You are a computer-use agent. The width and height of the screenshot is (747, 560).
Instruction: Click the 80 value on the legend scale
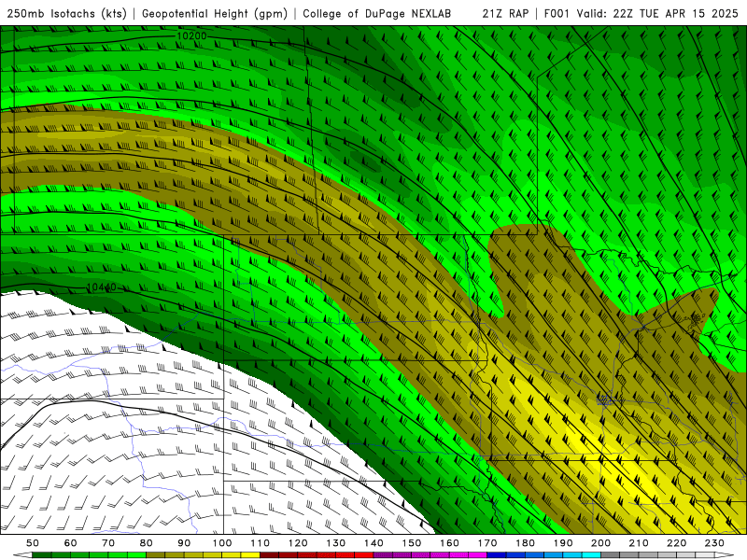pyautogui.click(x=147, y=543)
